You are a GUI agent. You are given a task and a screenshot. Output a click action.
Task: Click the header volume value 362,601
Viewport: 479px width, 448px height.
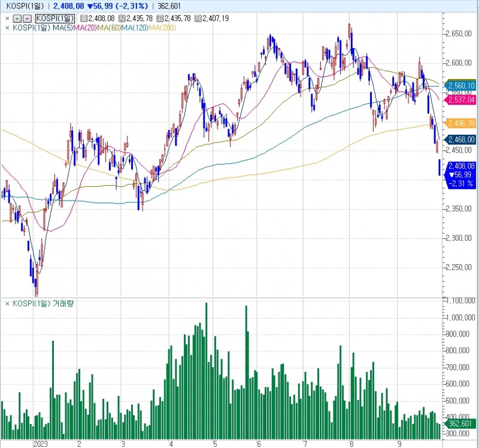(x=169, y=6)
